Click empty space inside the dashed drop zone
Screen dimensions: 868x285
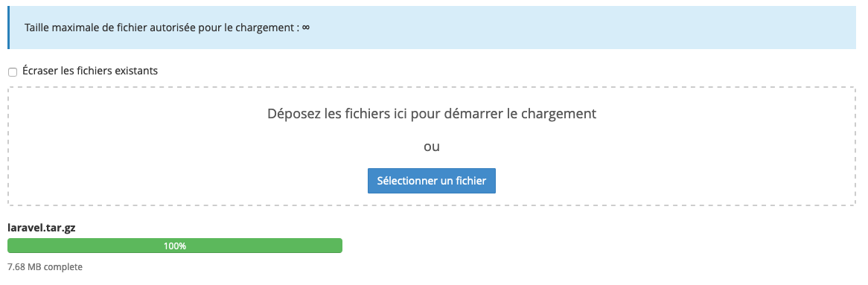[166, 166]
